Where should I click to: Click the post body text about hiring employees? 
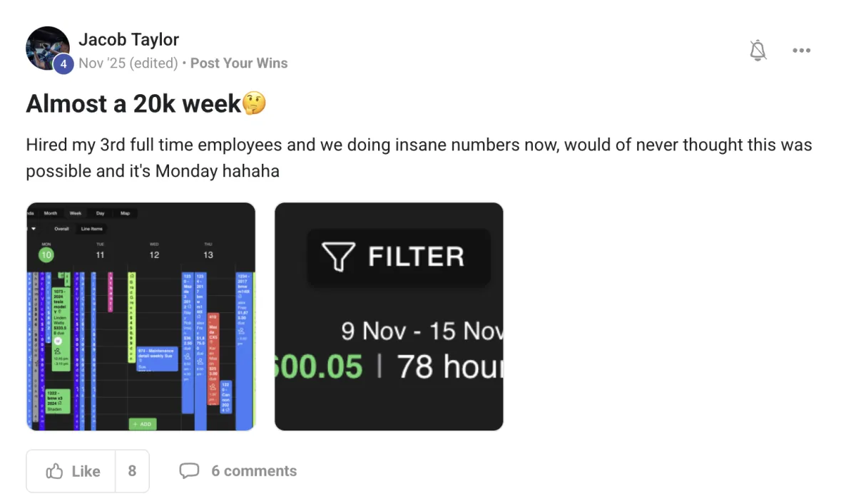(x=419, y=158)
